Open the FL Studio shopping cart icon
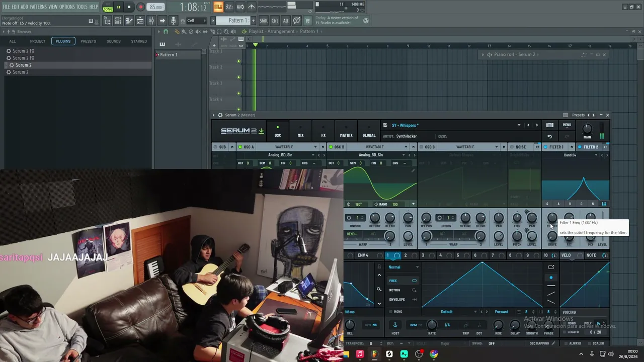This screenshot has width=644, height=362. point(308,21)
